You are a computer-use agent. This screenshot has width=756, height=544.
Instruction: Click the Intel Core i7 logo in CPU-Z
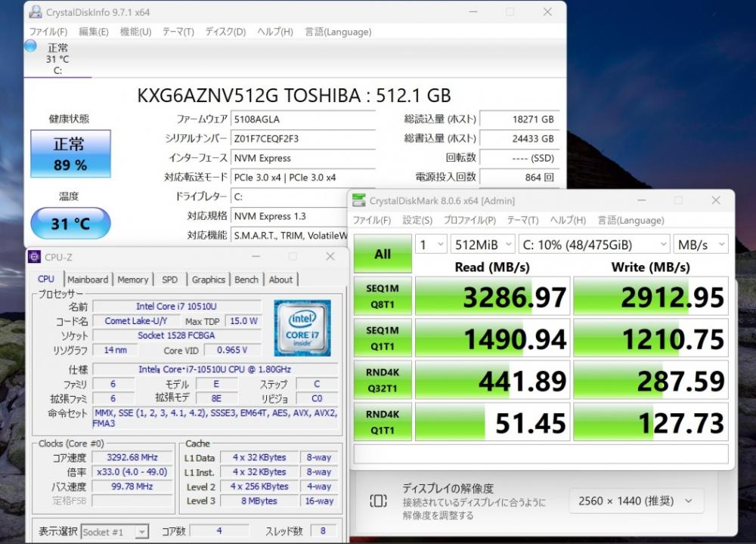pos(302,328)
